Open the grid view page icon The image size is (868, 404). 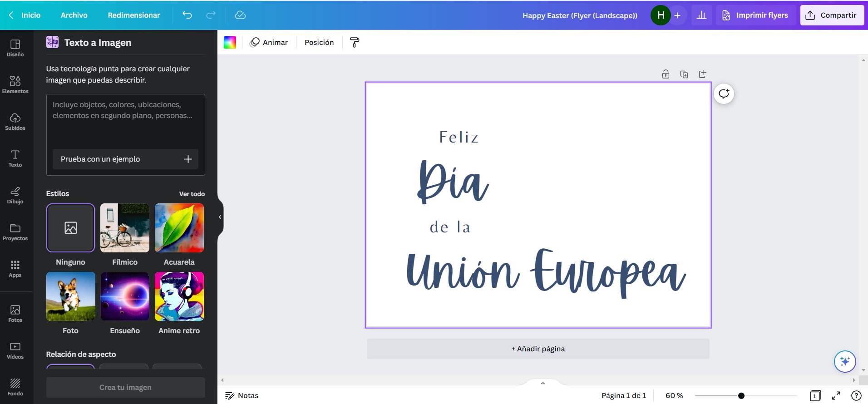tap(815, 396)
